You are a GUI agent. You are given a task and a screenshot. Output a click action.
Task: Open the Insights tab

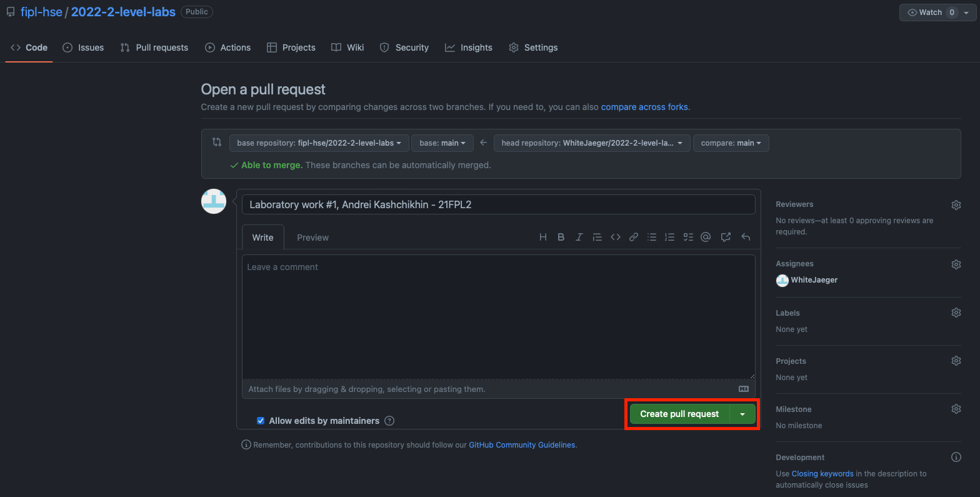(x=469, y=48)
